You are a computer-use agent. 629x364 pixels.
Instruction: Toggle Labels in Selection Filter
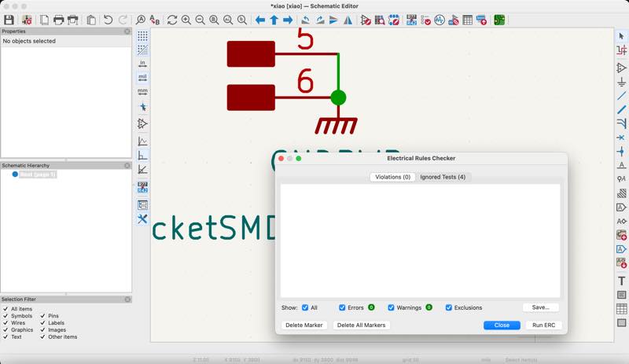42,322
